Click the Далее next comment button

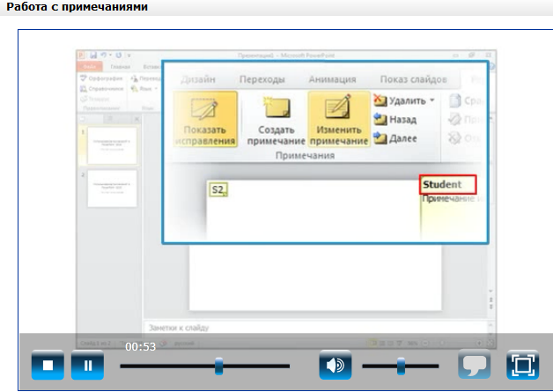point(395,138)
